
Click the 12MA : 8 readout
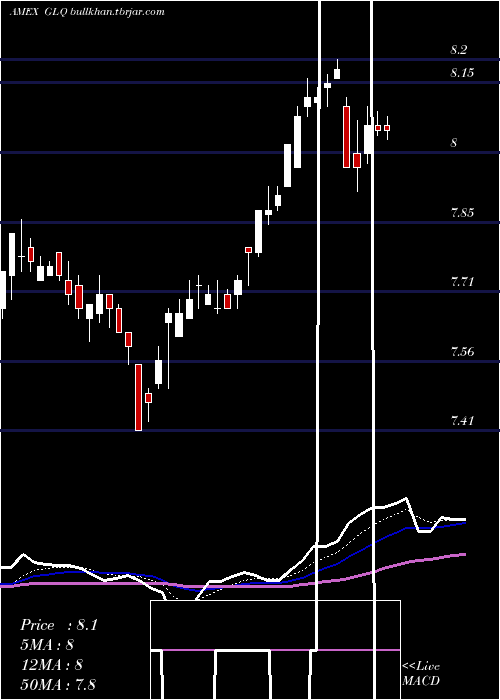(51, 664)
